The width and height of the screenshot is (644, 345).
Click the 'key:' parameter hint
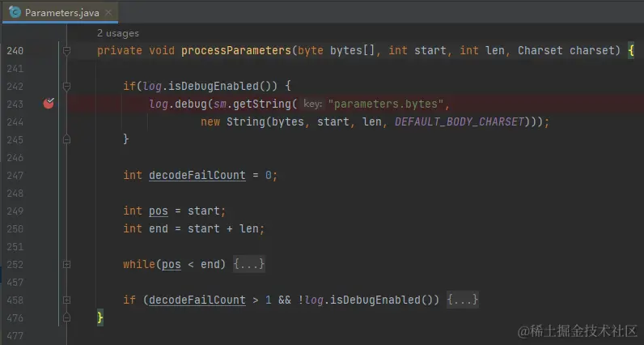312,104
